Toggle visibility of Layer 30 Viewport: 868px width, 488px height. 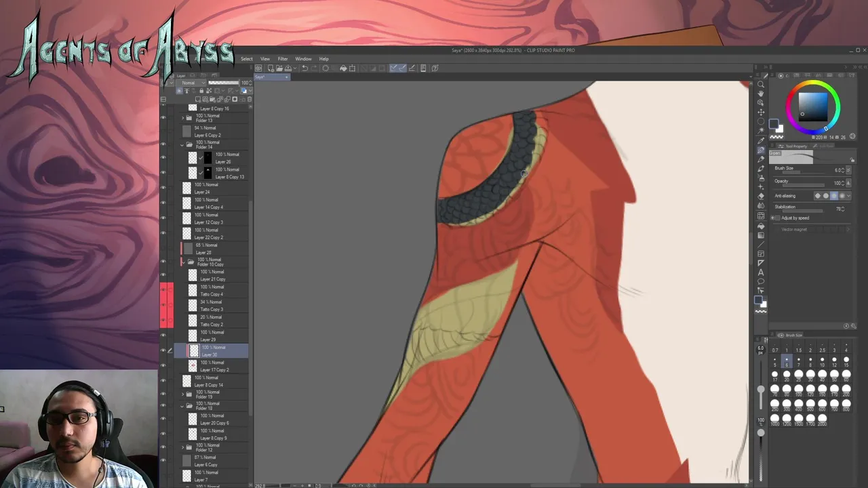click(163, 350)
